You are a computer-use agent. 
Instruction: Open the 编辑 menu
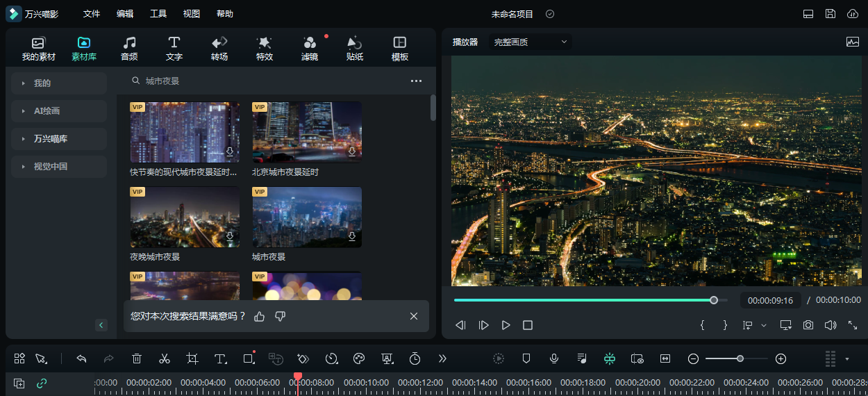click(x=125, y=14)
